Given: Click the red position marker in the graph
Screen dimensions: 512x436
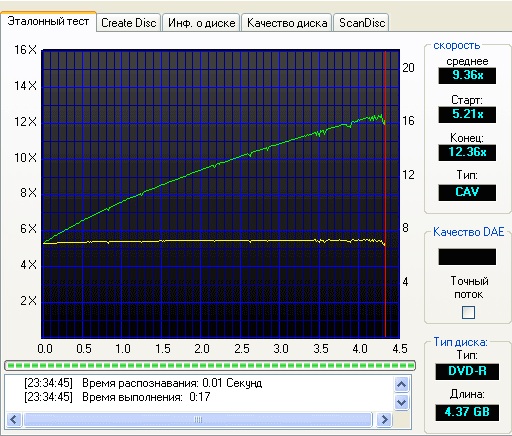Looking at the screenshot, I should (x=385, y=193).
